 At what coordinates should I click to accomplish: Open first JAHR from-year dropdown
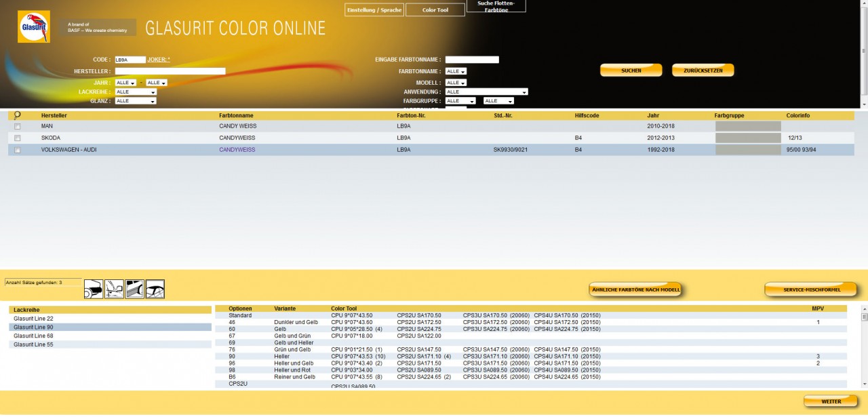pos(125,83)
